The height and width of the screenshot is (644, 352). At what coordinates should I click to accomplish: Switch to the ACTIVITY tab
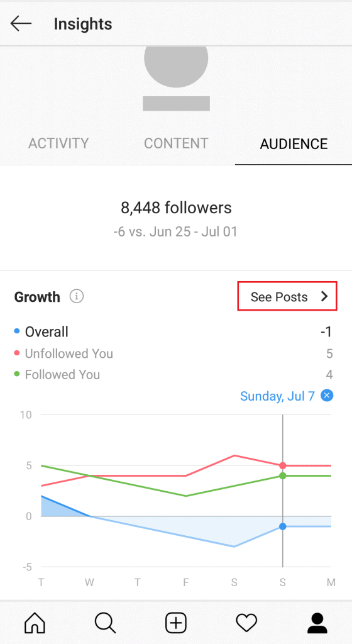(x=58, y=143)
